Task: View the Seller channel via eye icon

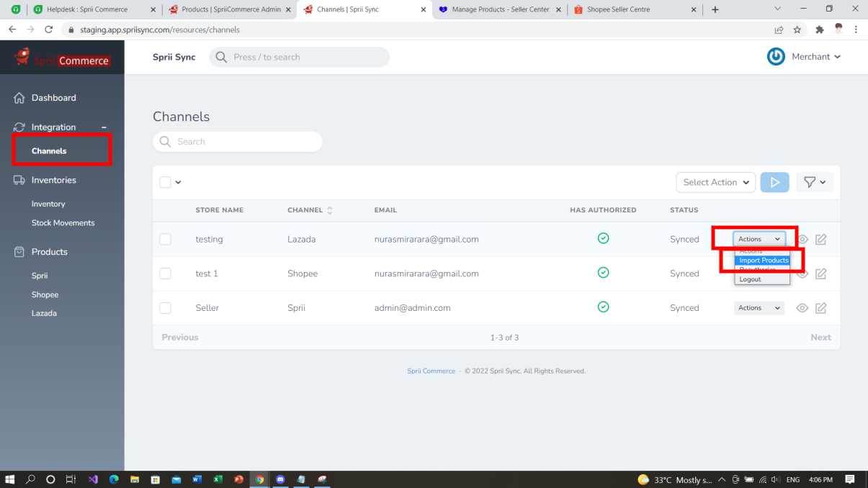Action: point(802,308)
